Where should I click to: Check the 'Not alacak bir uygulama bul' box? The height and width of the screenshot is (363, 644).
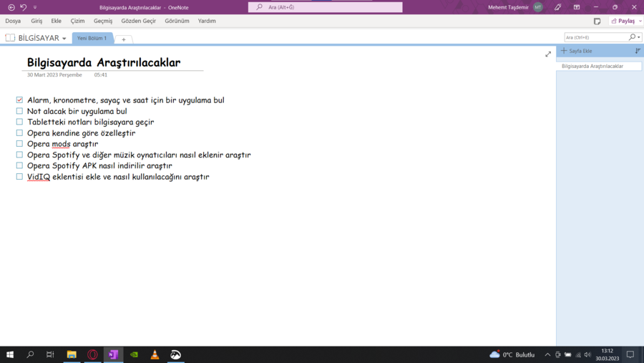click(19, 111)
